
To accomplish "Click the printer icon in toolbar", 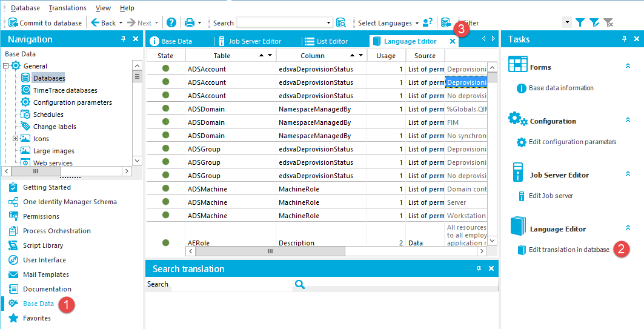I will pos(190,23).
